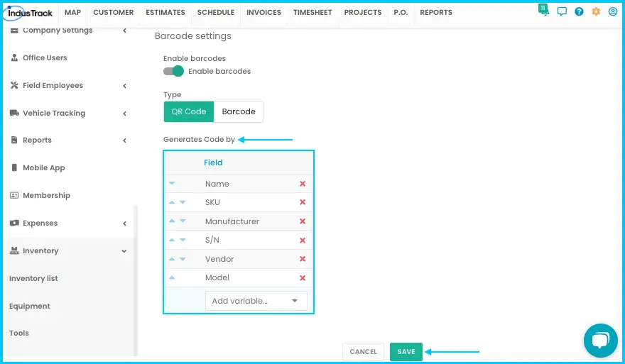Image resolution: width=625 pixels, height=364 pixels.
Task: Move the Manufacturer field down
Action: pos(183,221)
